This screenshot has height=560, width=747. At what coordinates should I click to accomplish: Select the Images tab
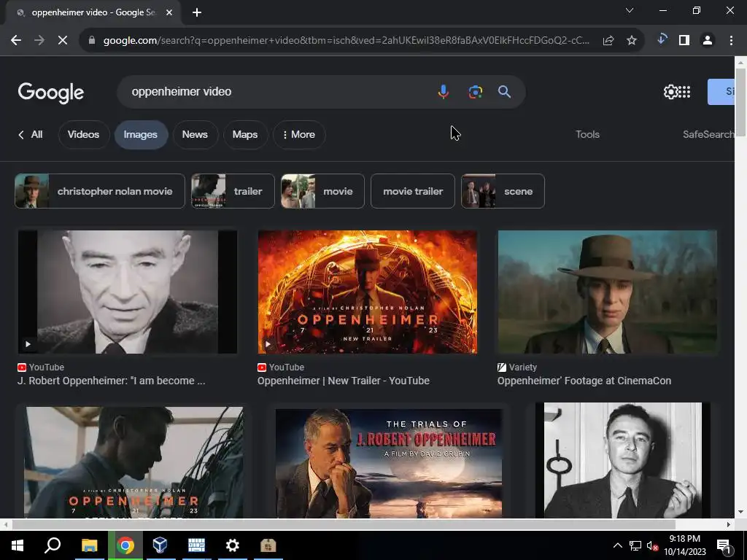[141, 134]
